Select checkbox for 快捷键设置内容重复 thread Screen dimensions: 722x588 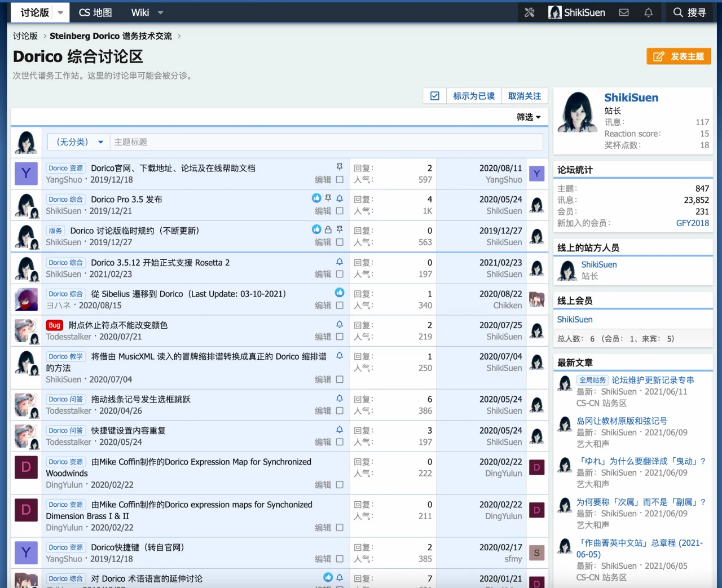pos(340,442)
